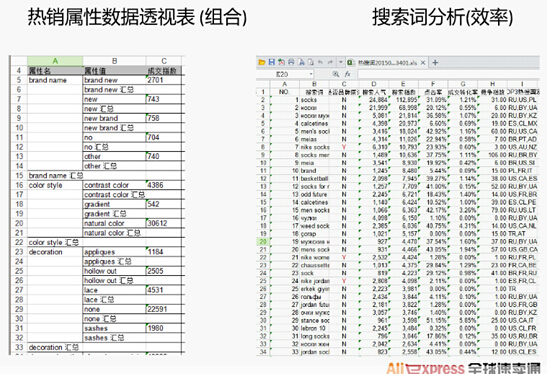
Task: Click cell containing 'basketball'
Action: coord(314,178)
